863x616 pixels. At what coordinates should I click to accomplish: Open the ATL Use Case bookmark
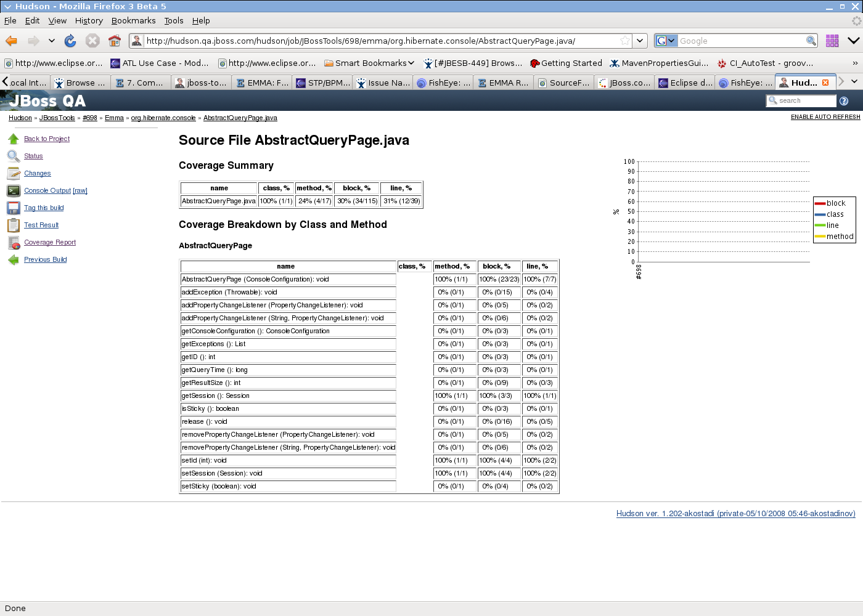click(160, 63)
